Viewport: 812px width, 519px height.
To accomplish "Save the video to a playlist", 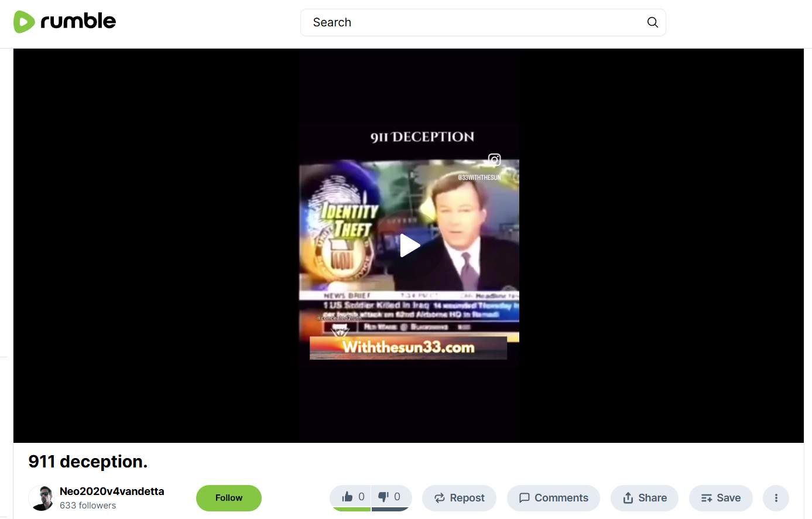I will (x=721, y=498).
